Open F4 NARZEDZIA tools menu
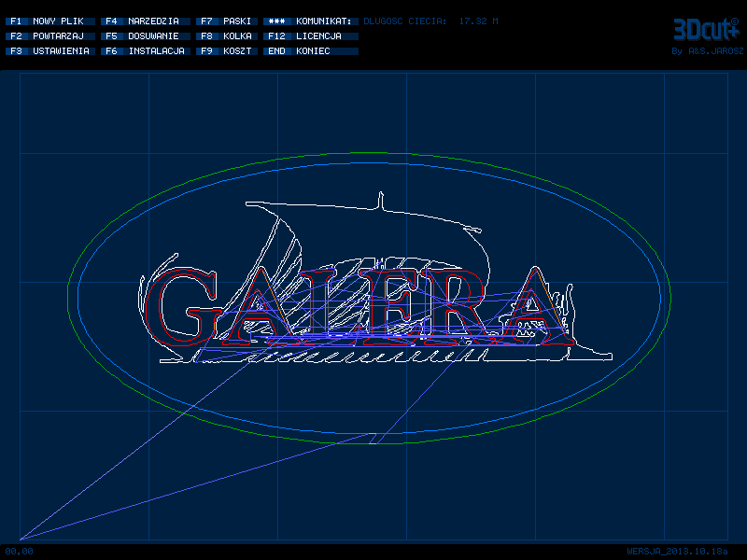Screen dimensions: 747x560 coord(146,21)
